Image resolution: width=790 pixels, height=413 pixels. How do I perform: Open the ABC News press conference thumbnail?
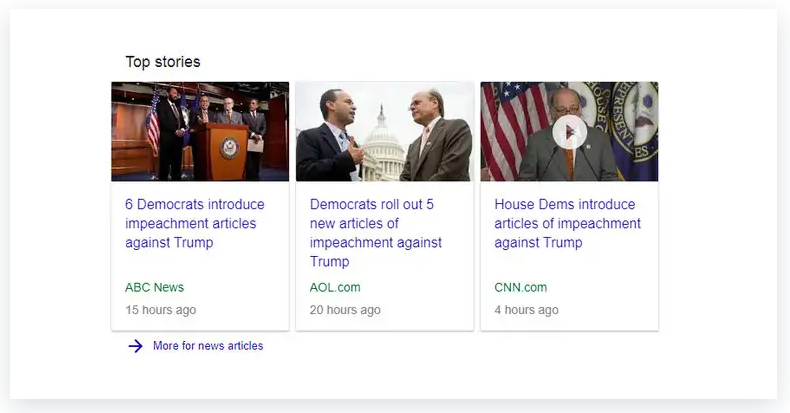200,131
